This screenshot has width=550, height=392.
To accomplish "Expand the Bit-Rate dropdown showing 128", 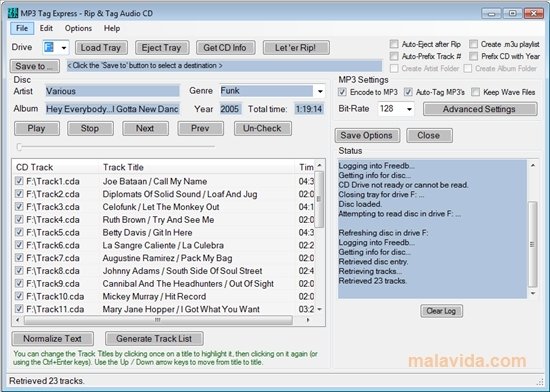I will click(409, 109).
